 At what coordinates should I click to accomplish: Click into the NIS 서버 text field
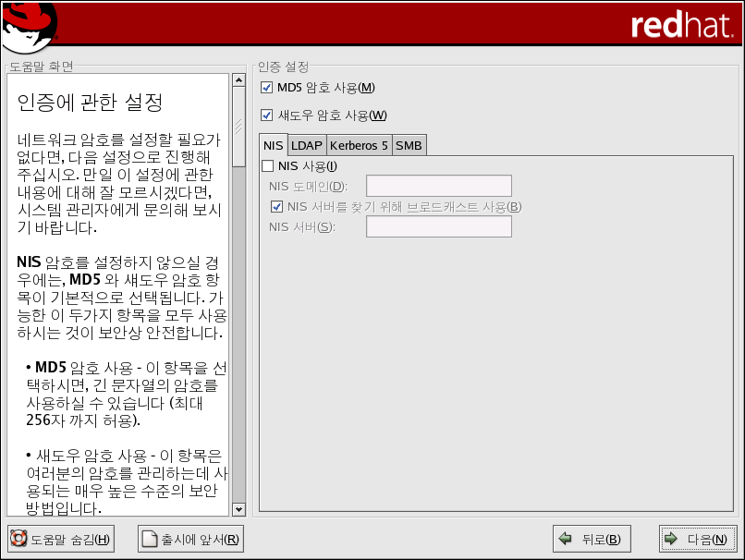point(438,227)
